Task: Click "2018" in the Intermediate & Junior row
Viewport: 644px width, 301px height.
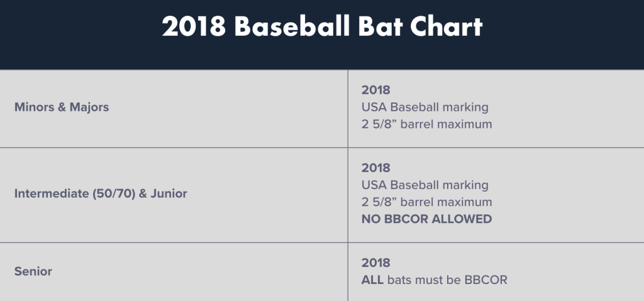Action: coord(375,168)
